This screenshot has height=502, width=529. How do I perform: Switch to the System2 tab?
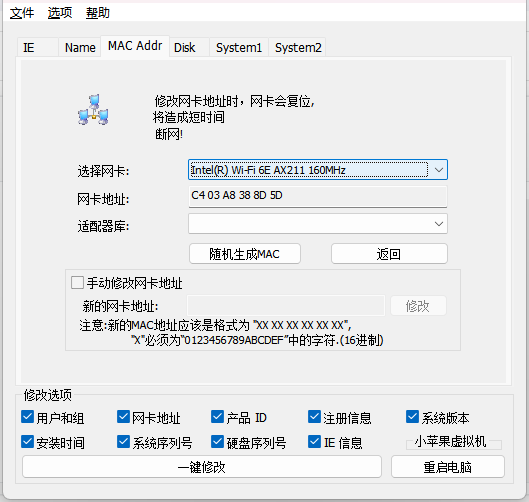click(298, 47)
